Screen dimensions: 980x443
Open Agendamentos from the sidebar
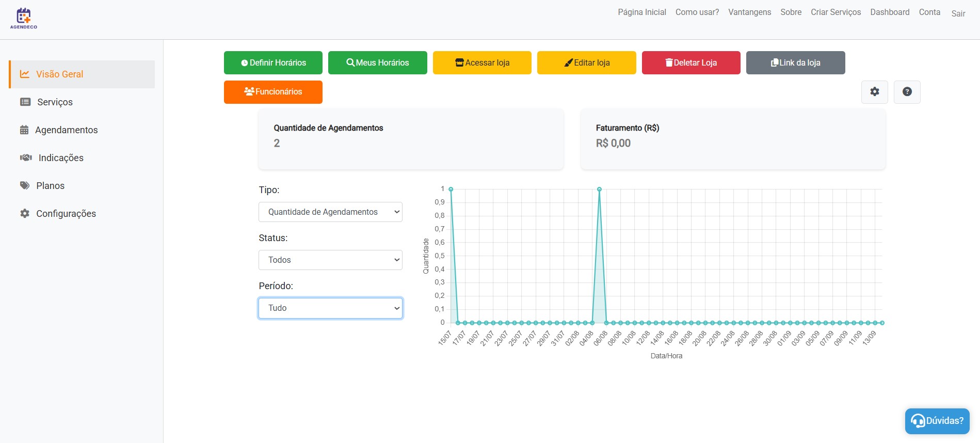tap(66, 130)
